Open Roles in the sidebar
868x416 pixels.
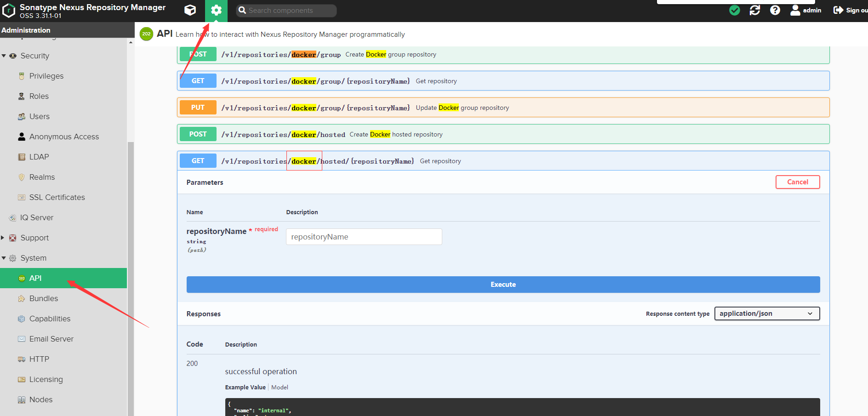(39, 96)
